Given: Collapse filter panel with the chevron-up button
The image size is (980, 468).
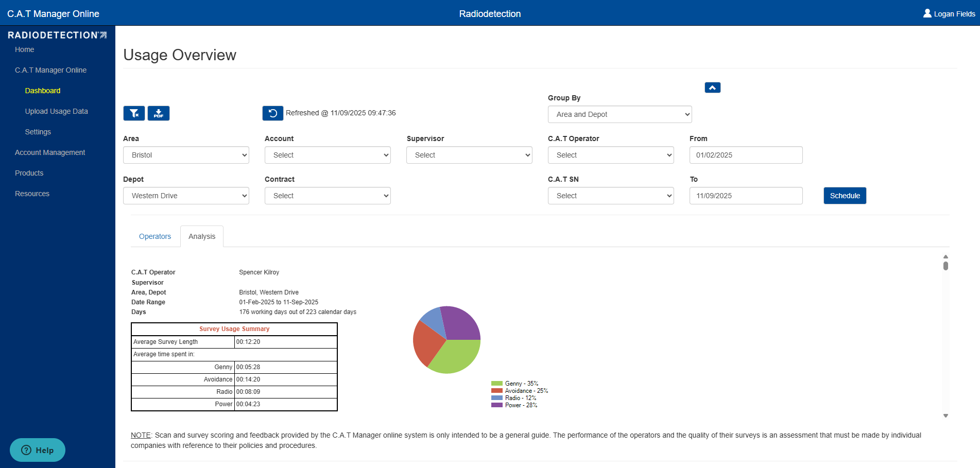Looking at the screenshot, I should (x=713, y=88).
